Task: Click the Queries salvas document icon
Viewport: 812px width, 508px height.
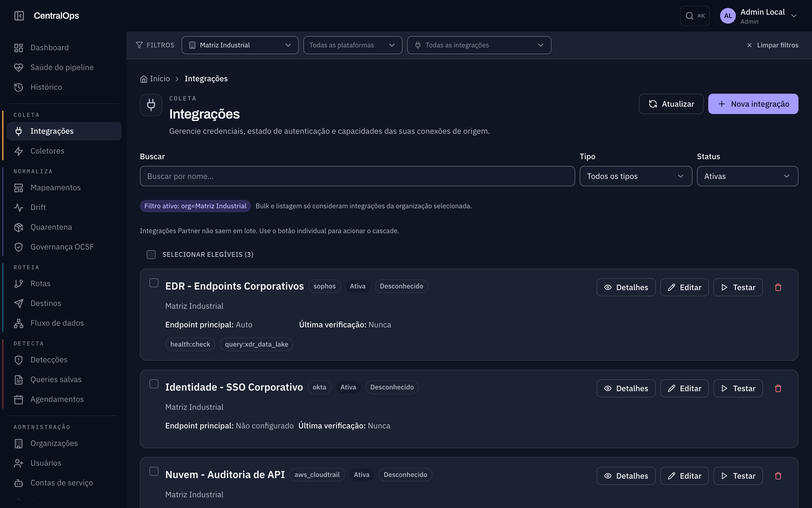Action: click(18, 380)
